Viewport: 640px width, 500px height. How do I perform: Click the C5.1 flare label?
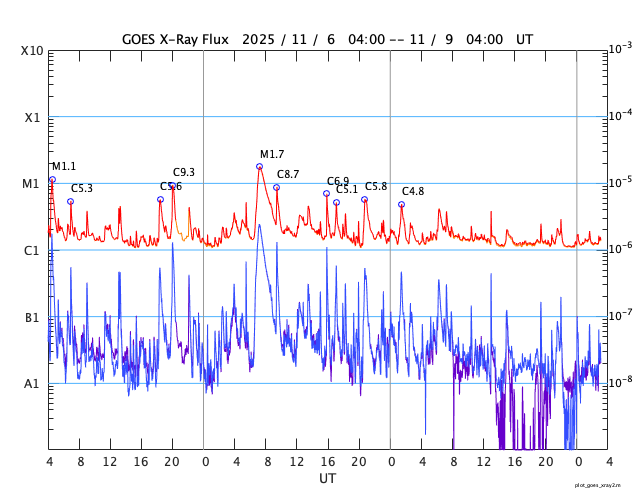point(347,190)
